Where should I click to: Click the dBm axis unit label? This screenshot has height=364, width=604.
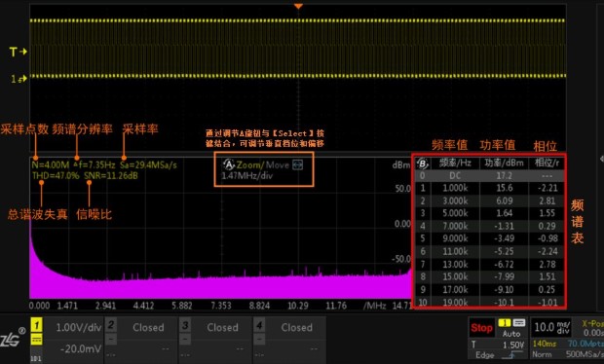point(401,165)
